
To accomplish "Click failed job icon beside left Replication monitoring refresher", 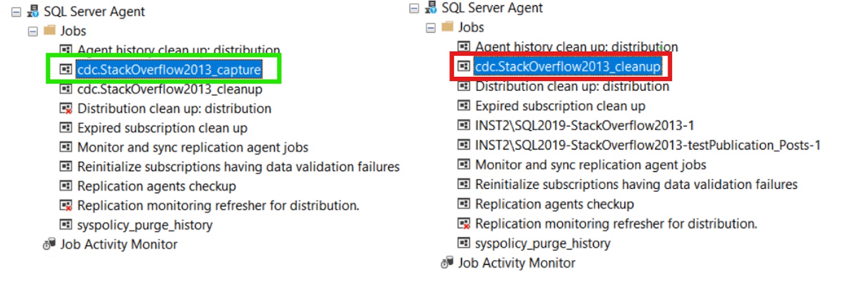I will (x=66, y=205).
